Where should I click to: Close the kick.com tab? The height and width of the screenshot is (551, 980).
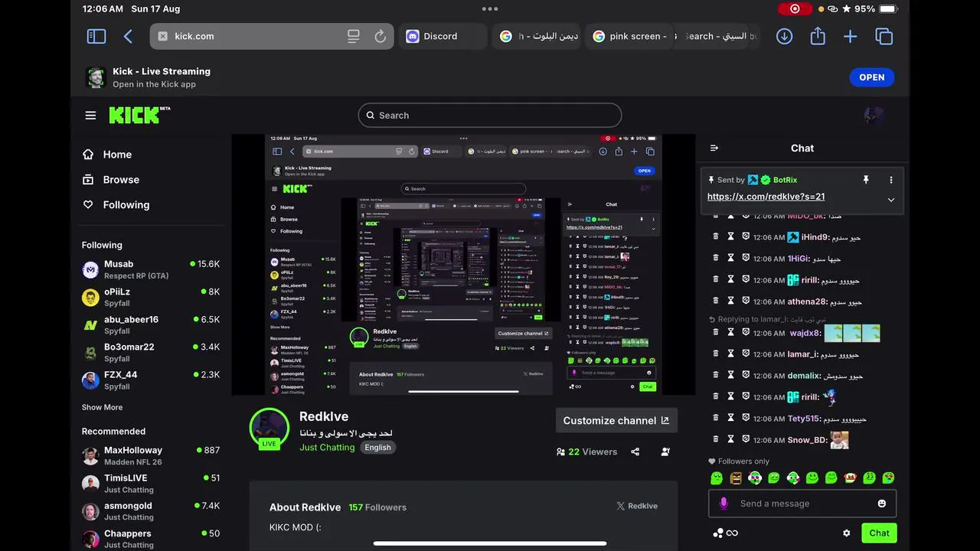[162, 36]
